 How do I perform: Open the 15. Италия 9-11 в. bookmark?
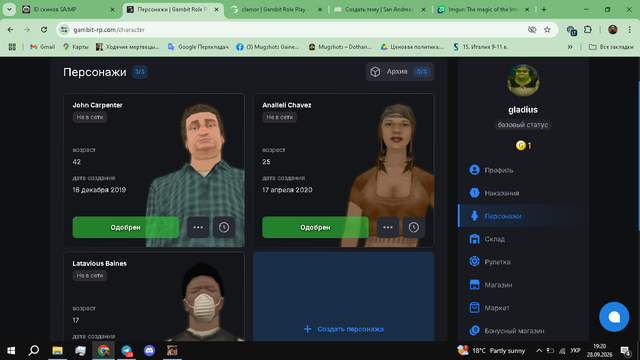(x=480, y=47)
